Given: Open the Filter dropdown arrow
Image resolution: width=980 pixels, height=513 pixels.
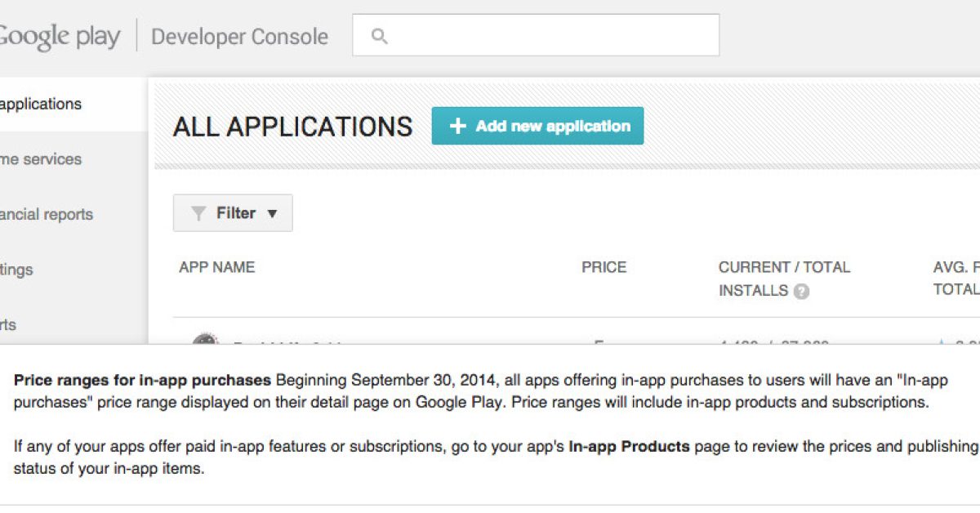Looking at the screenshot, I should (273, 214).
